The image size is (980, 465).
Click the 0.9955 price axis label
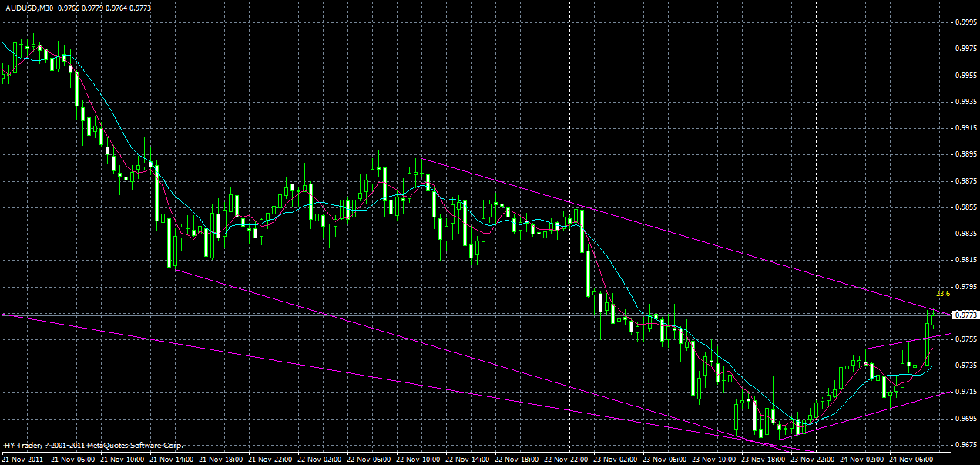point(966,76)
